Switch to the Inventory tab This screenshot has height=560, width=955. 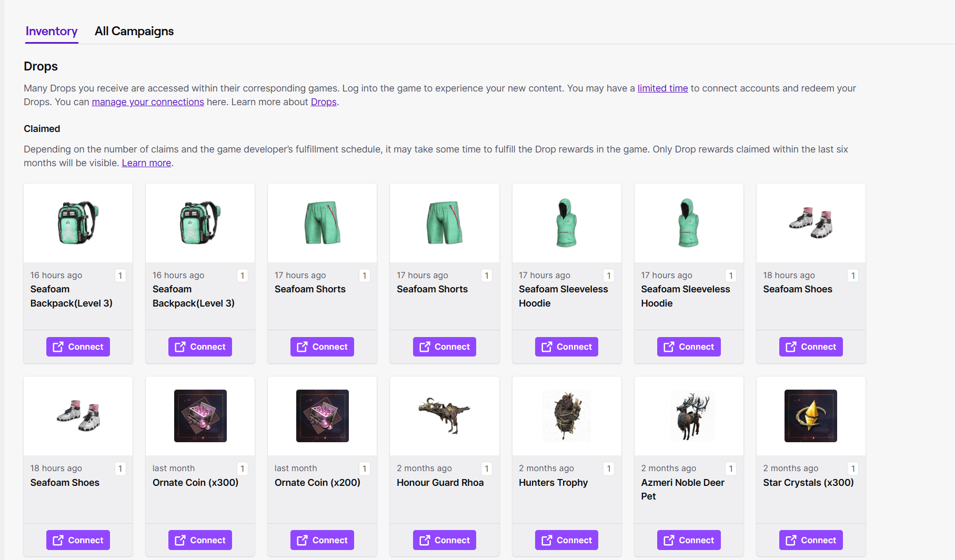52,31
